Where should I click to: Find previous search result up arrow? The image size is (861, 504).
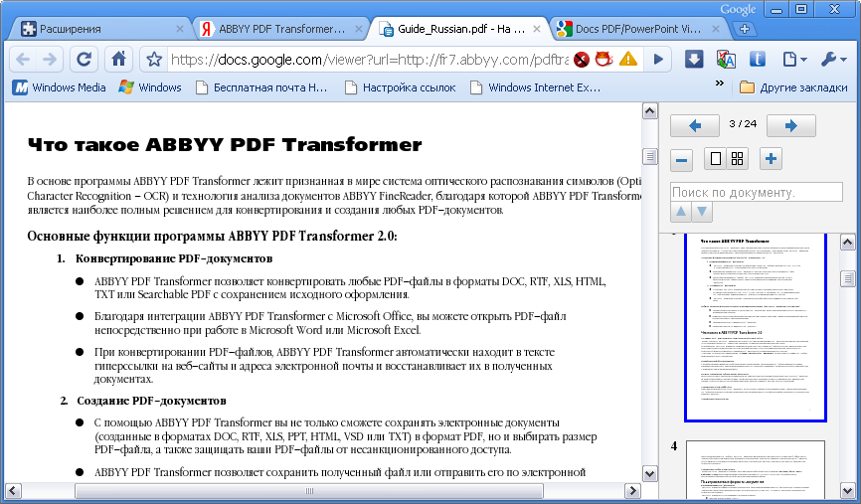coord(681,212)
